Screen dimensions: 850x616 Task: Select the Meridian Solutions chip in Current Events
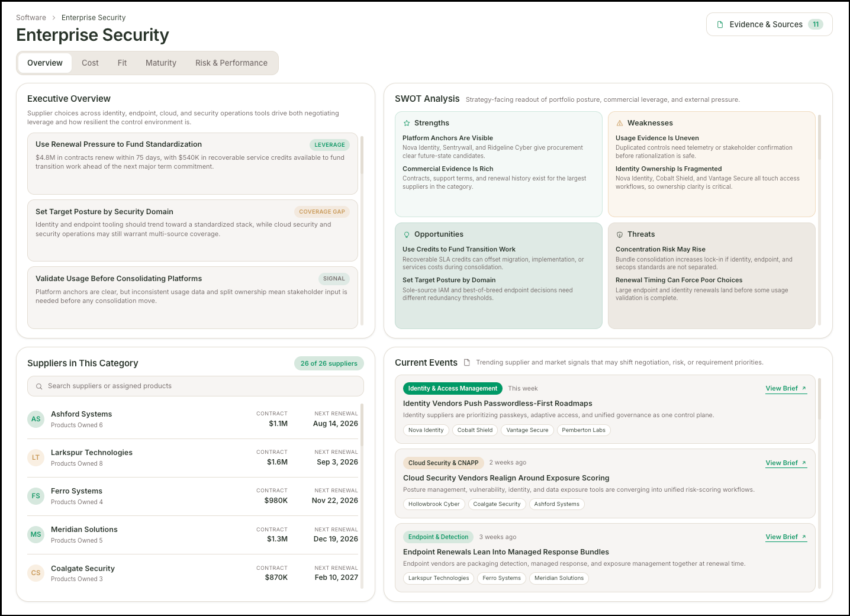pos(559,578)
